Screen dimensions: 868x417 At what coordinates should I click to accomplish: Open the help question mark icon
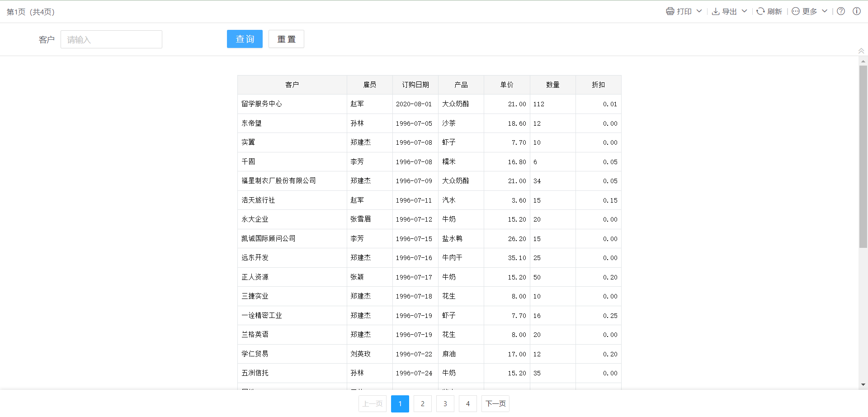pos(841,11)
